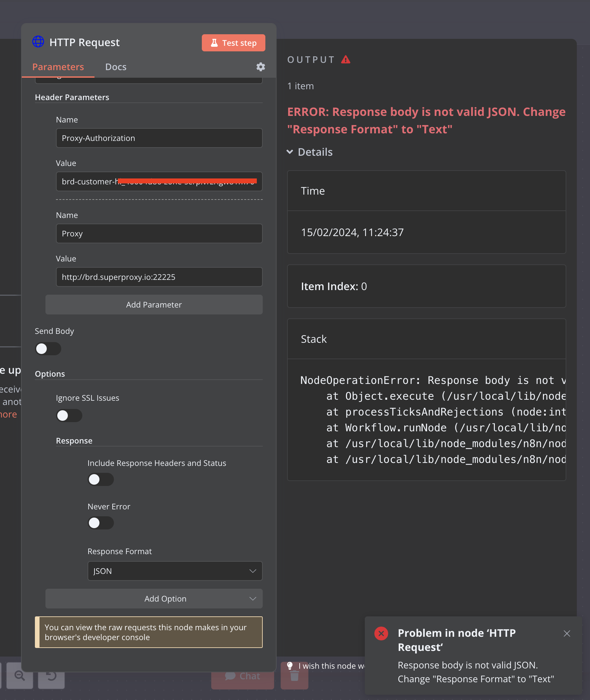Click the lightbulb feedback icon
Viewport: 590px width, 700px height.
click(x=290, y=665)
